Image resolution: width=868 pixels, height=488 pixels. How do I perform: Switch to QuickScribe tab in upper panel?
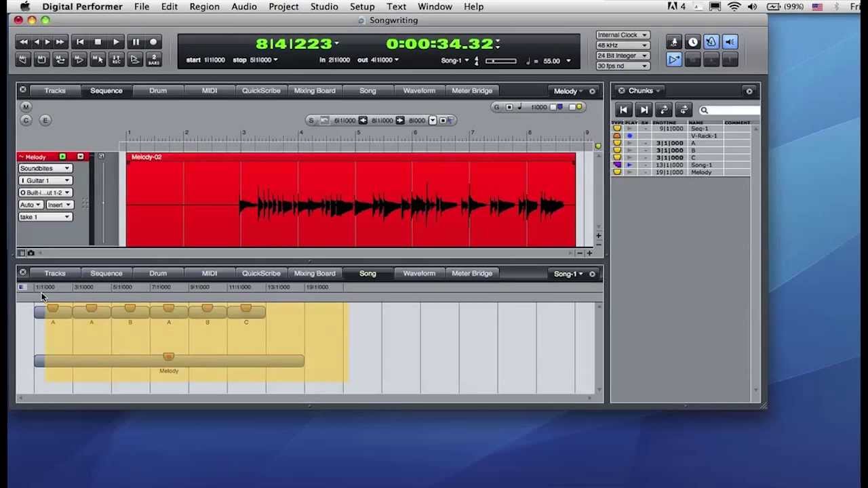coord(261,91)
